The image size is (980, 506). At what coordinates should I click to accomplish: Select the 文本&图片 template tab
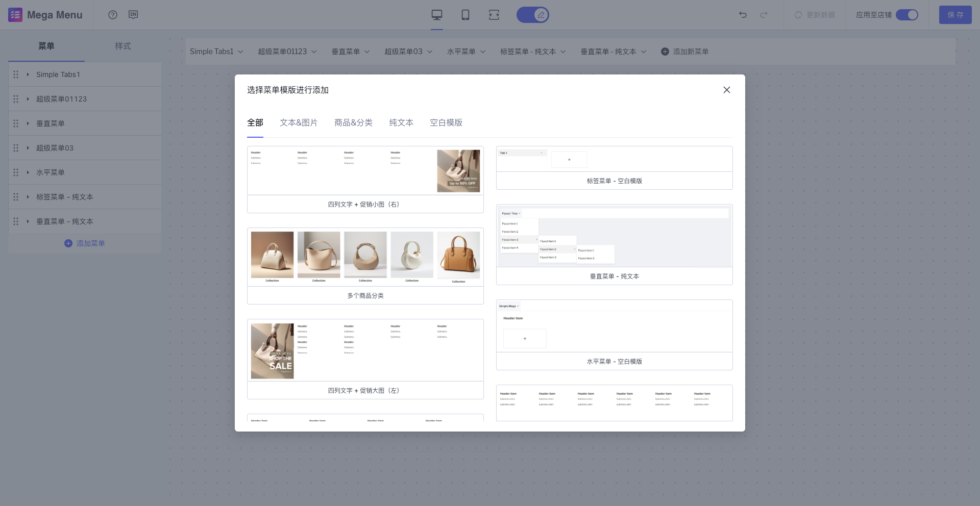point(299,122)
